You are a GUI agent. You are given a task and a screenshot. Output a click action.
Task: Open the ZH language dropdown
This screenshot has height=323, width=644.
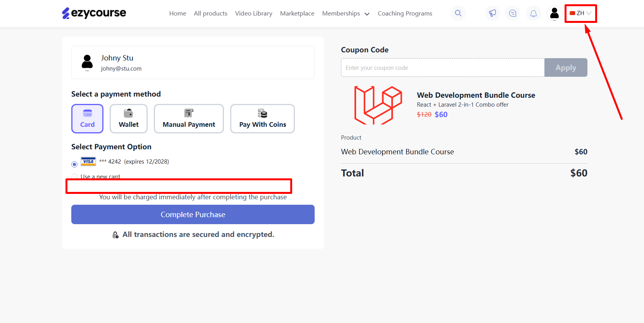coord(580,13)
